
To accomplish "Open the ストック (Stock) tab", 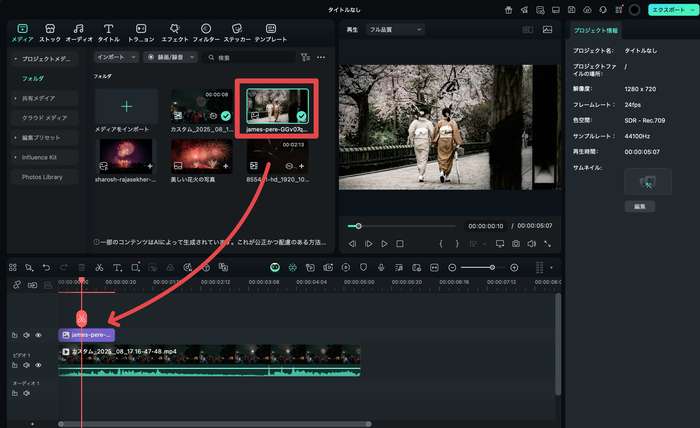I will click(50, 33).
